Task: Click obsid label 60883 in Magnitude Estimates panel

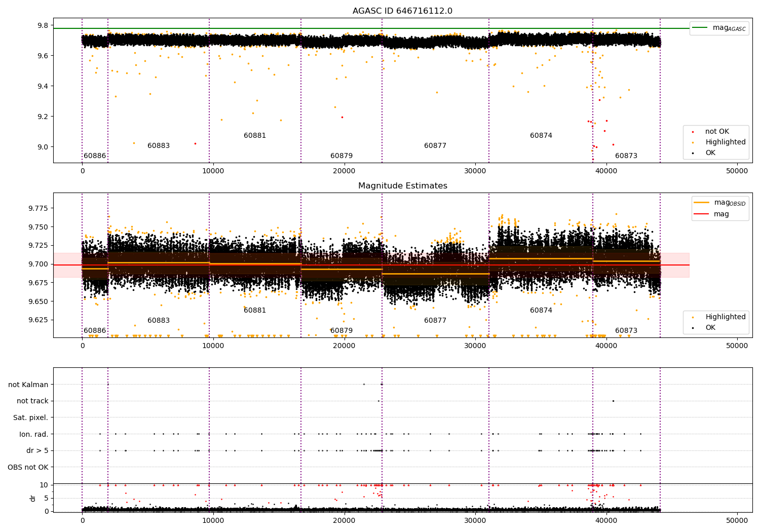Action: tap(159, 321)
